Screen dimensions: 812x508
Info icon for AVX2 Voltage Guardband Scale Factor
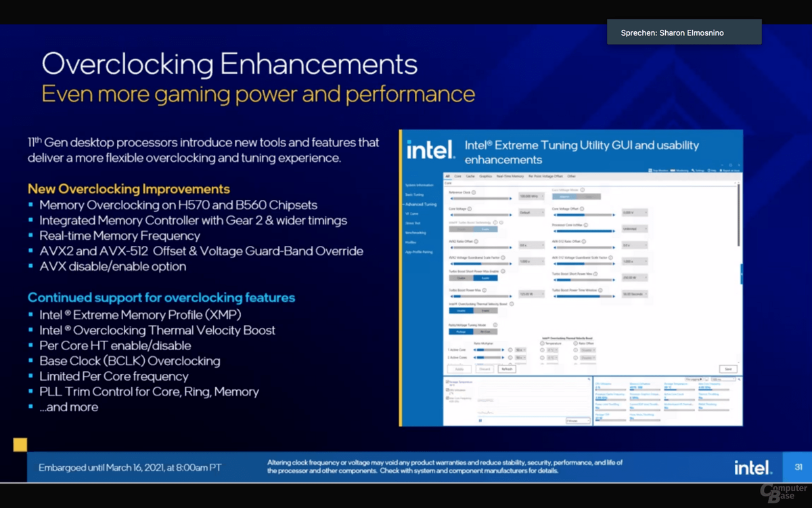503,257
